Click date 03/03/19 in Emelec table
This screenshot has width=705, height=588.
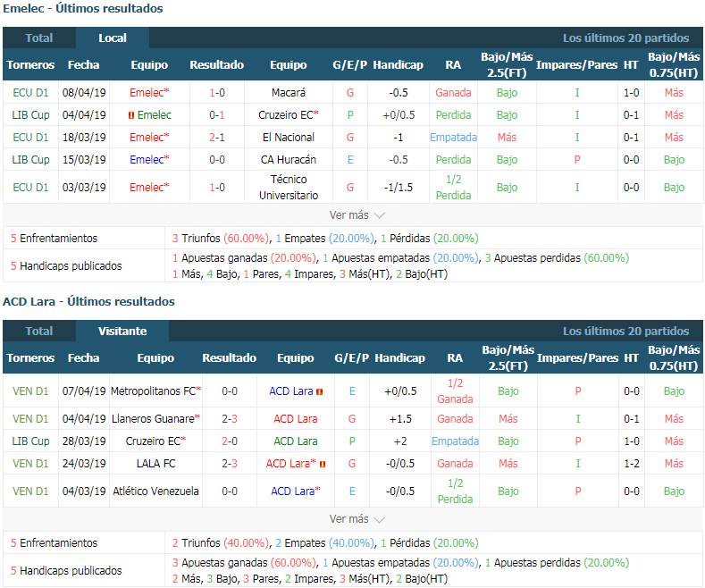point(84,187)
